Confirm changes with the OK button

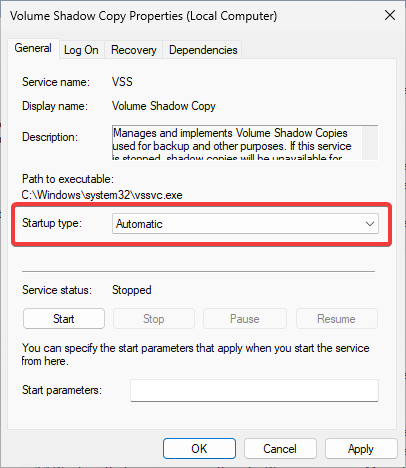pyautogui.click(x=199, y=449)
